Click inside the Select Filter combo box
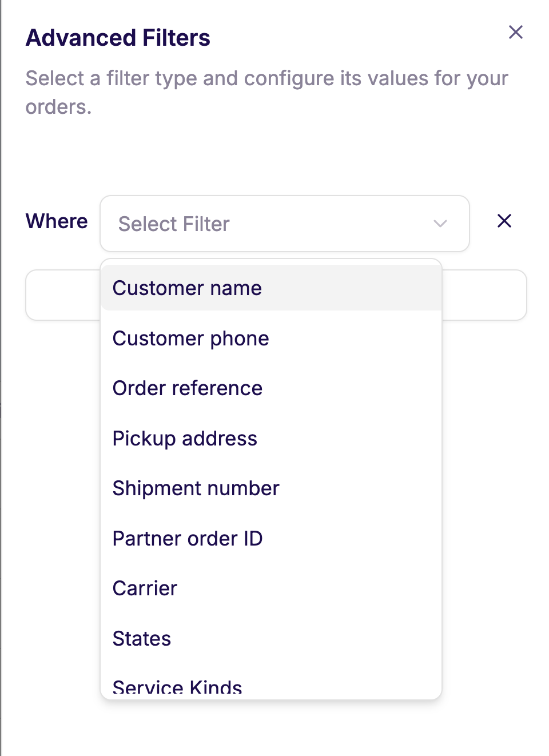 257,224
